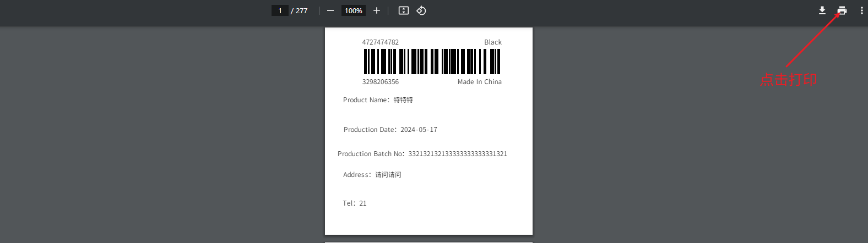Open the three-dot more actions menu
The height and width of the screenshot is (243, 868).
862,10
